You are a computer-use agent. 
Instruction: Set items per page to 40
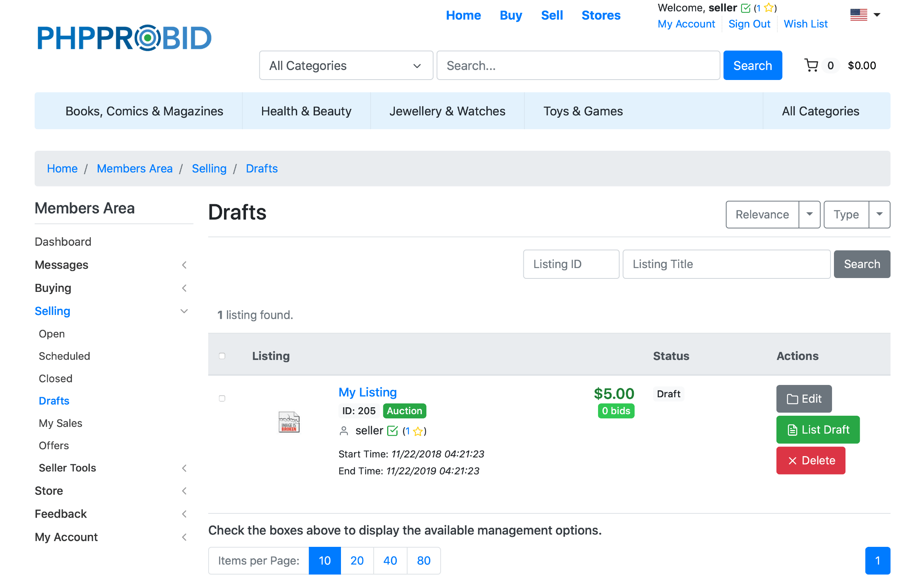tap(390, 560)
